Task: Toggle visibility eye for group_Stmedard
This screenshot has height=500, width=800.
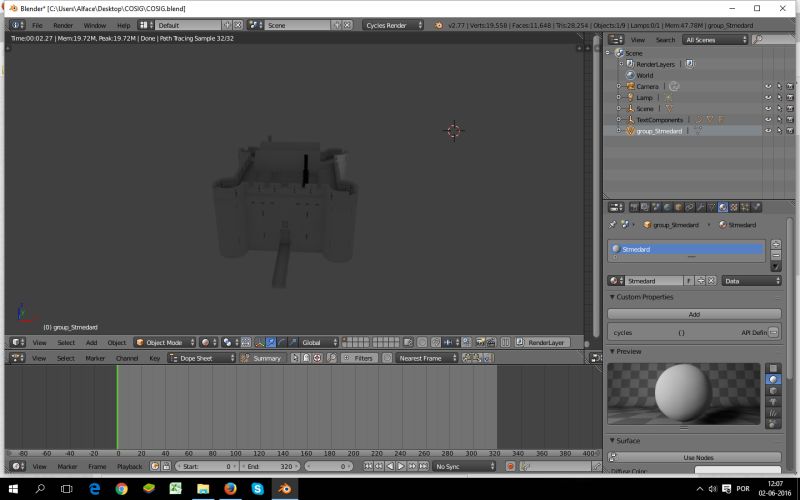Action: [x=768, y=131]
